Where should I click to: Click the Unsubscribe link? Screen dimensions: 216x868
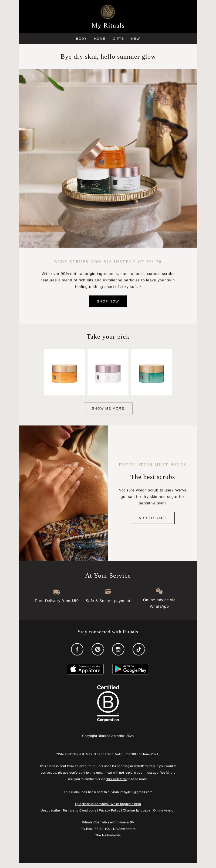coord(50,810)
